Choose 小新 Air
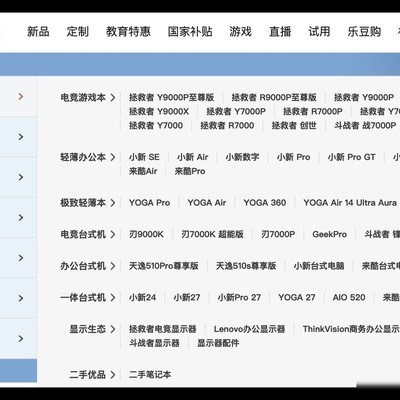This screenshot has width=400, height=400. coord(193,157)
